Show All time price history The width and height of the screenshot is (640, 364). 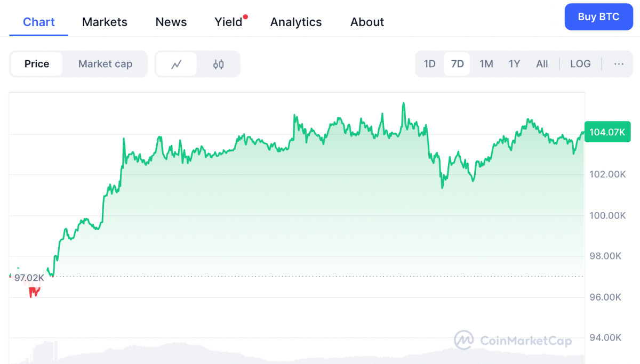542,64
